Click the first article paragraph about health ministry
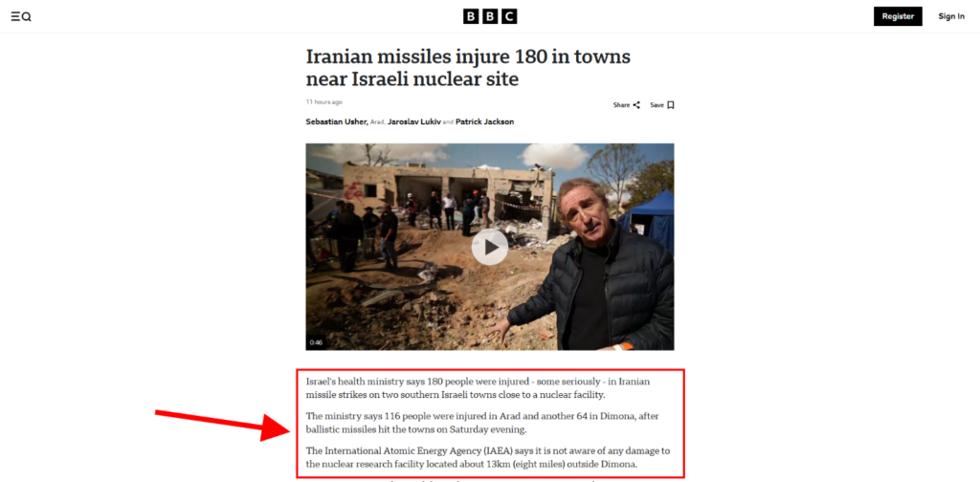 479,388
